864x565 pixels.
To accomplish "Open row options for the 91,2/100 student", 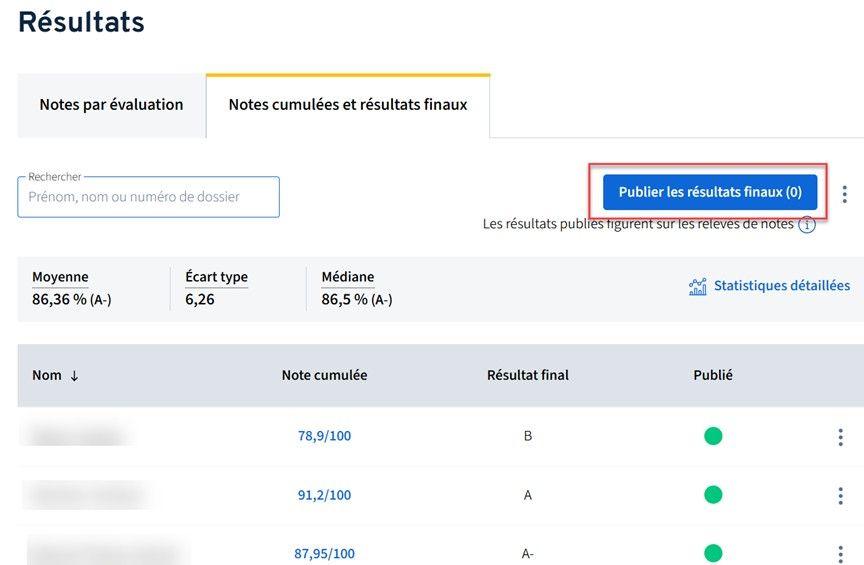I will [x=840, y=495].
